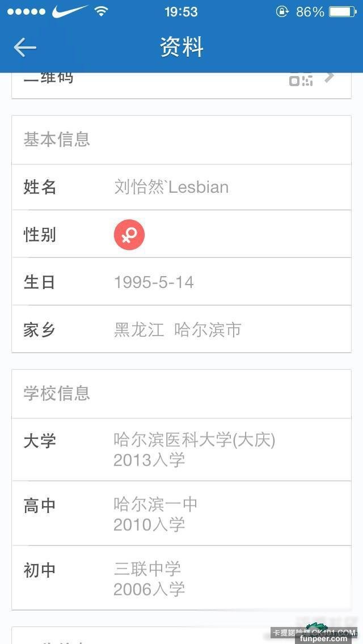
Task: Tap the Wi-Fi status icon
Action: pos(101,11)
